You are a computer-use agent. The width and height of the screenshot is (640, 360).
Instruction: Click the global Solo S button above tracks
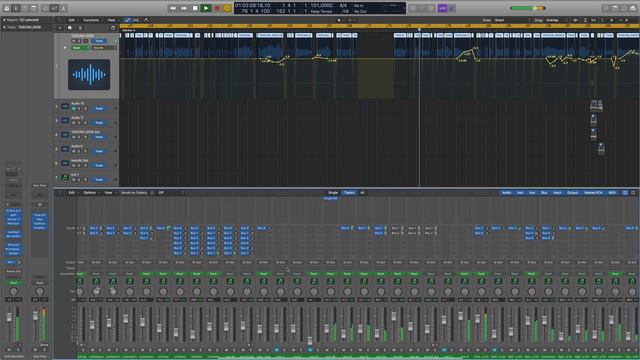[x=80, y=28]
